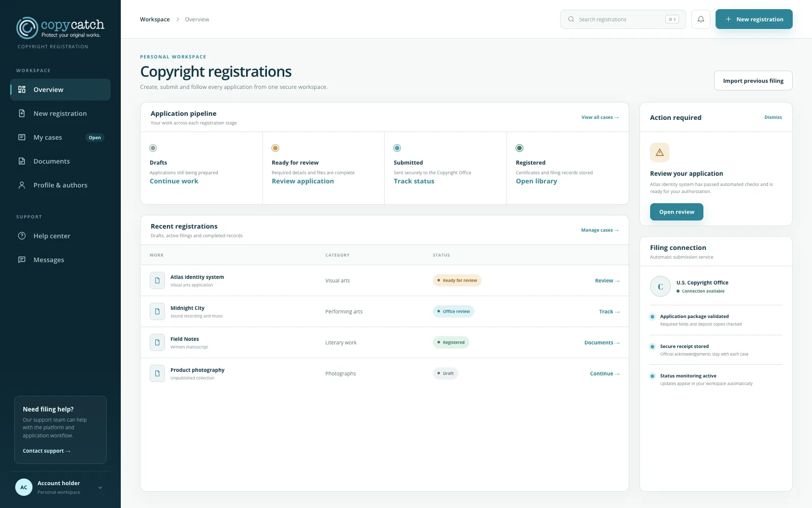Click Import previous filing button
The height and width of the screenshot is (508, 812).
753,81
